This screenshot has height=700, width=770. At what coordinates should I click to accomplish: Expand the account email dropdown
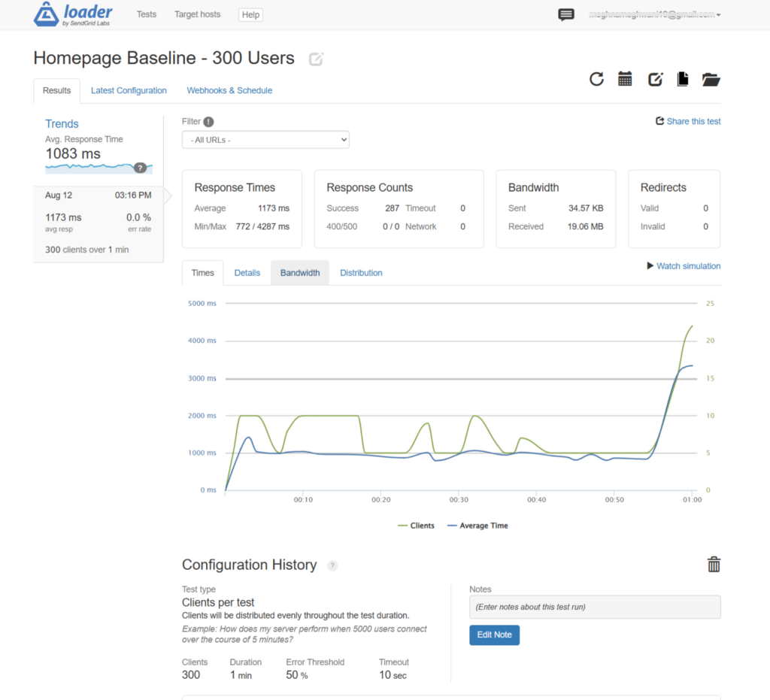click(655, 15)
